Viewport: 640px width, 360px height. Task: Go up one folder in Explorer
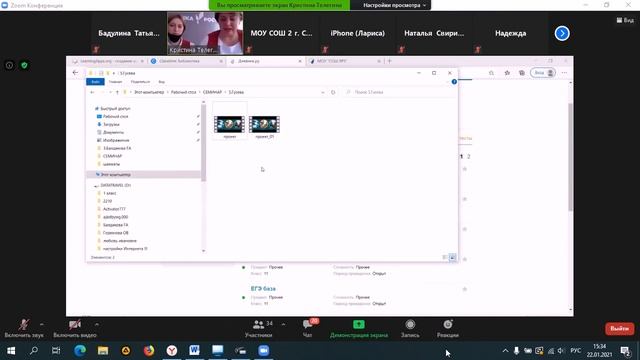117,92
